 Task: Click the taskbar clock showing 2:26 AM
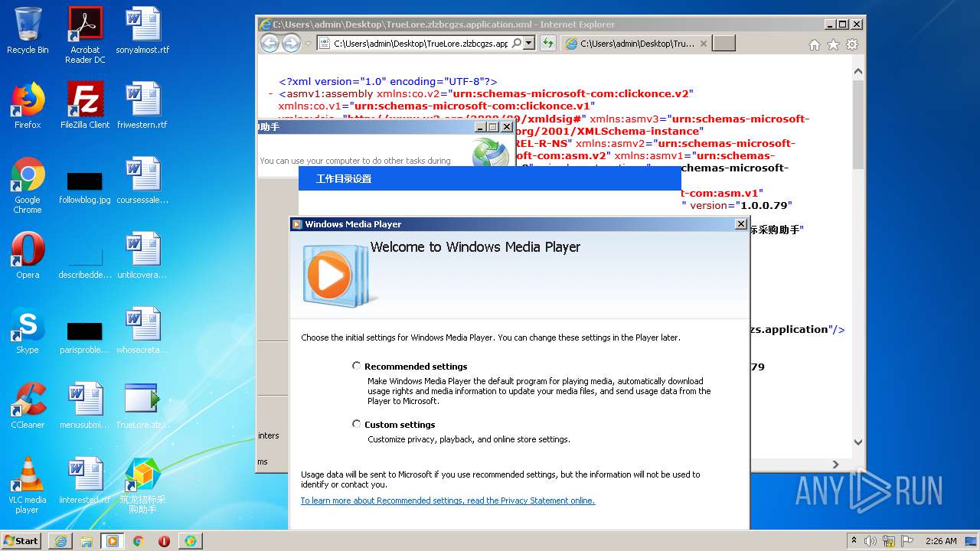pyautogui.click(x=941, y=541)
